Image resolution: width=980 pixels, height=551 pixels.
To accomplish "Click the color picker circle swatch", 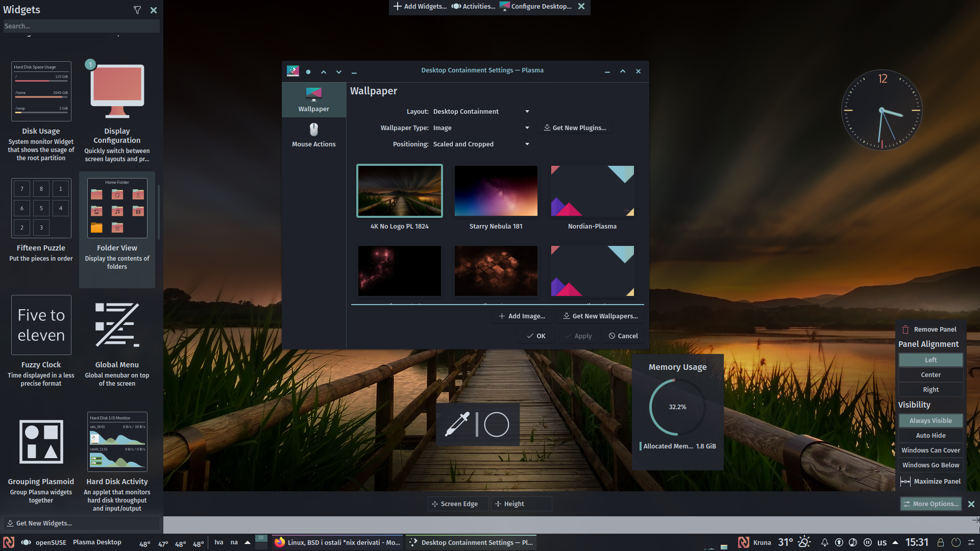I will tap(497, 424).
